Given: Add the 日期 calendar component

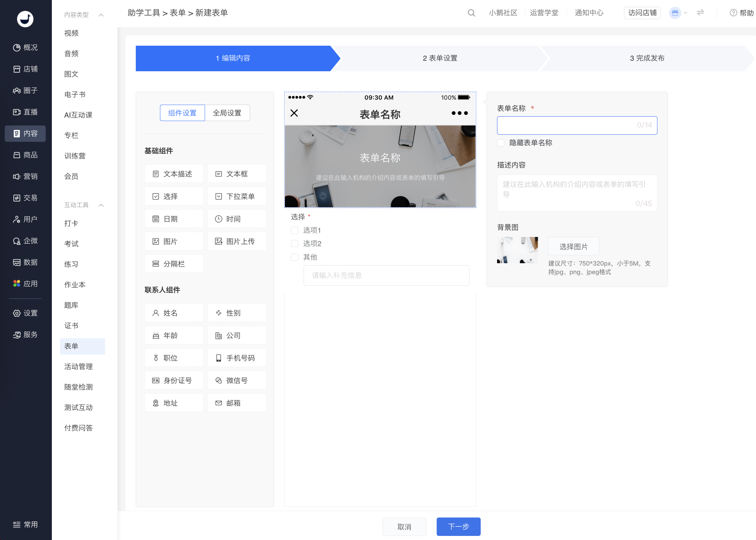Looking at the screenshot, I should click(x=174, y=219).
